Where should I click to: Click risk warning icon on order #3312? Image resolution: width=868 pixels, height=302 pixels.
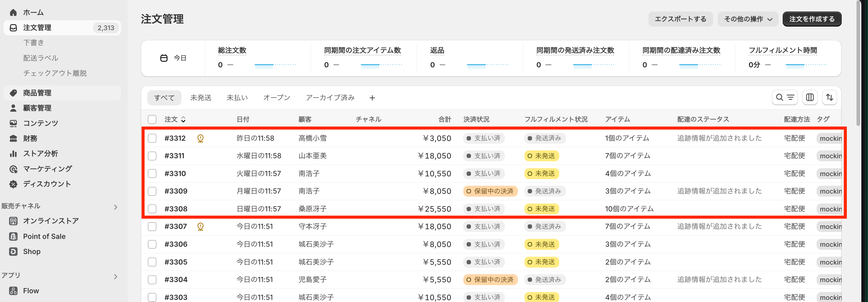pyautogui.click(x=201, y=138)
